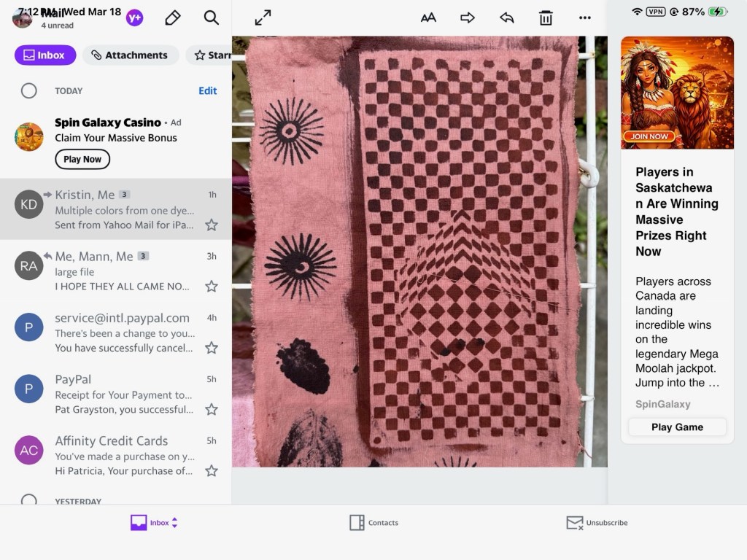Toggle the Today select-all circle
This screenshot has width=747, height=560.
click(x=29, y=91)
